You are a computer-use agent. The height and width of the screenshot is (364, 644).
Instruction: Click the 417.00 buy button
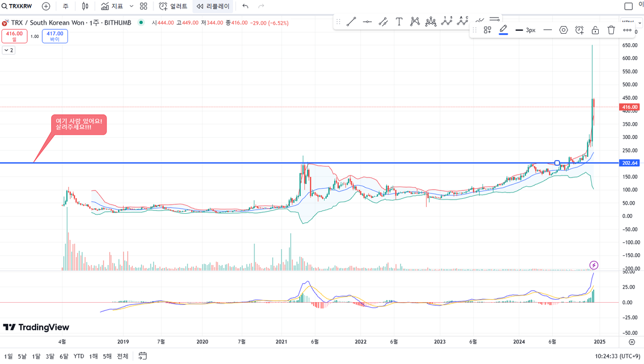pyautogui.click(x=55, y=36)
